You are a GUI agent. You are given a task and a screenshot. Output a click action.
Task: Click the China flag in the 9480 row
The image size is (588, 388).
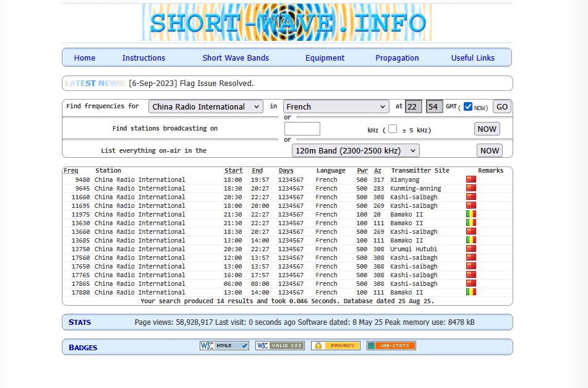click(471, 179)
